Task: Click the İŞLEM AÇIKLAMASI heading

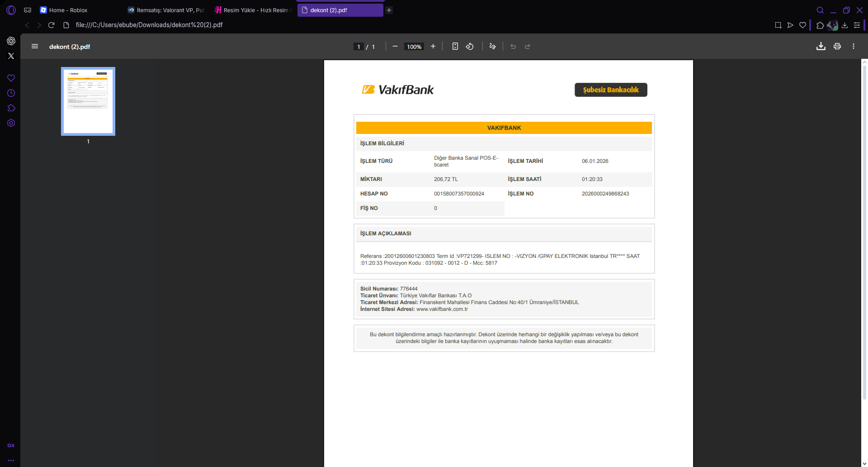Action: coord(386,233)
